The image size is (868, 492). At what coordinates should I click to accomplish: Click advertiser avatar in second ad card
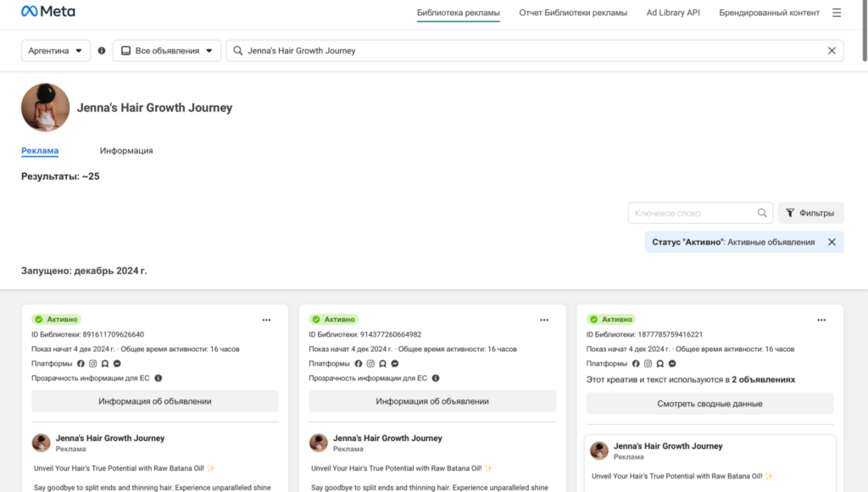[319, 443]
